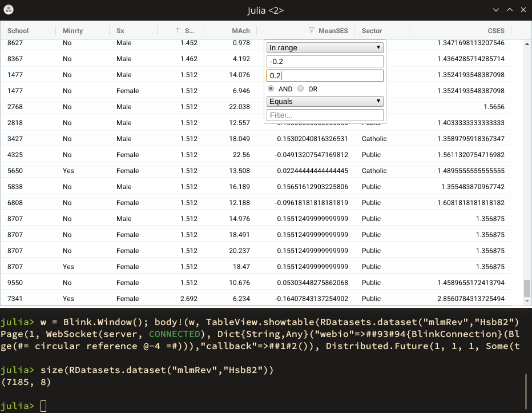532x413 pixels.
Task: Select School cell 5650
Action: point(15,170)
